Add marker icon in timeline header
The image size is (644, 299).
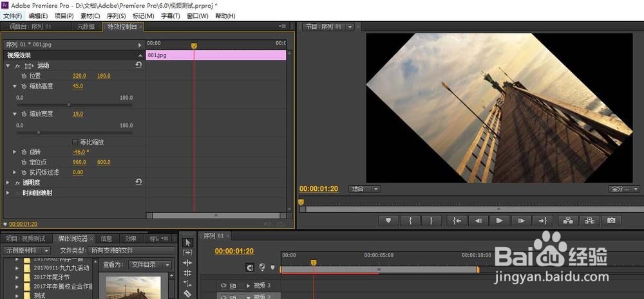click(272, 267)
